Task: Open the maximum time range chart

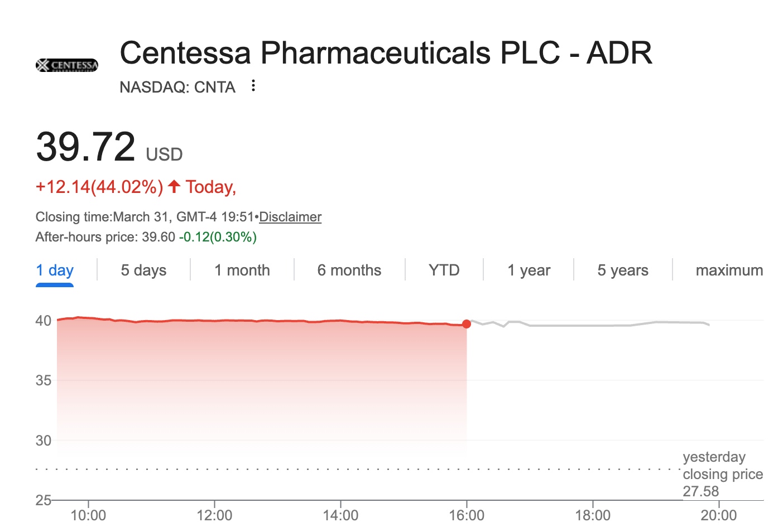Action: pyautogui.click(x=729, y=270)
